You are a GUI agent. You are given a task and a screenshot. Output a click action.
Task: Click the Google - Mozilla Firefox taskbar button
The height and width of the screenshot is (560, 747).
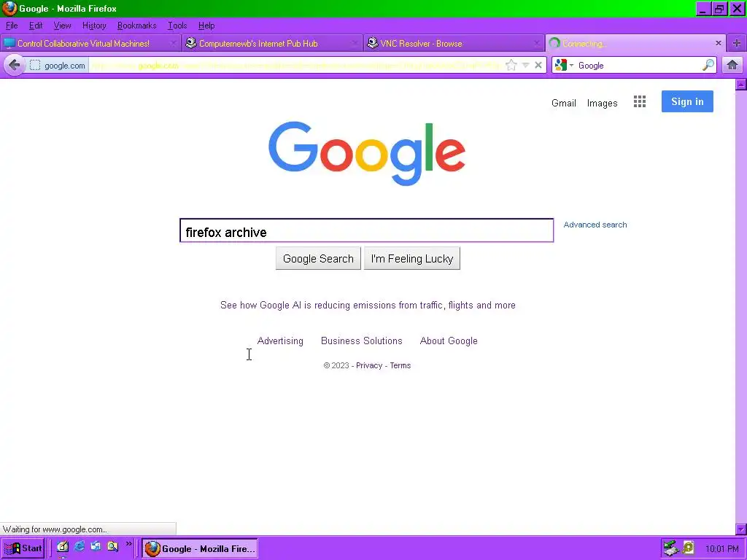click(x=200, y=548)
